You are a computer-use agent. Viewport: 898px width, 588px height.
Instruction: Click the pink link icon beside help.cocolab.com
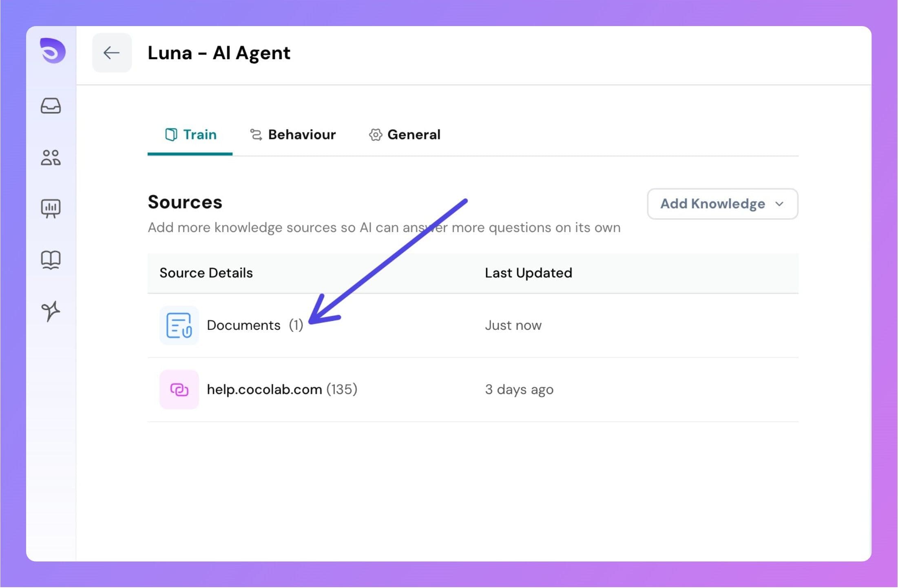[x=179, y=389]
